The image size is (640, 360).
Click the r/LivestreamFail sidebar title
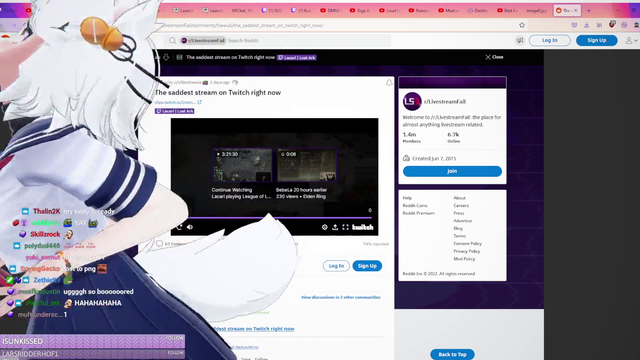pyautogui.click(x=444, y=102)
